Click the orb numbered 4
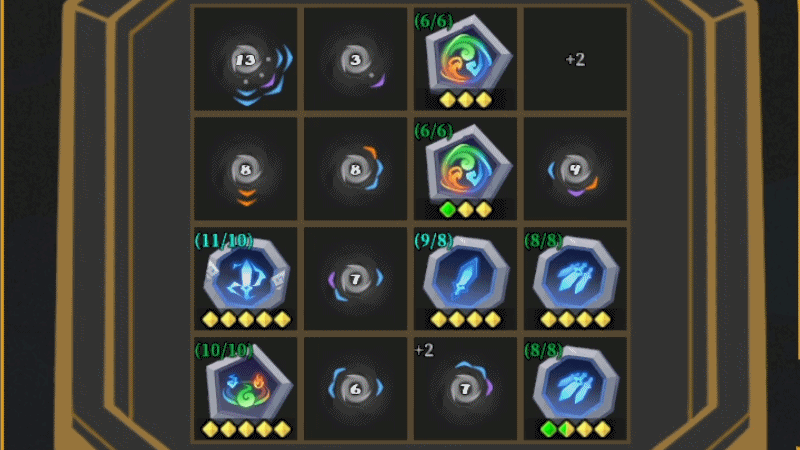Screen dimensions: 800x450 click(575, 170)
